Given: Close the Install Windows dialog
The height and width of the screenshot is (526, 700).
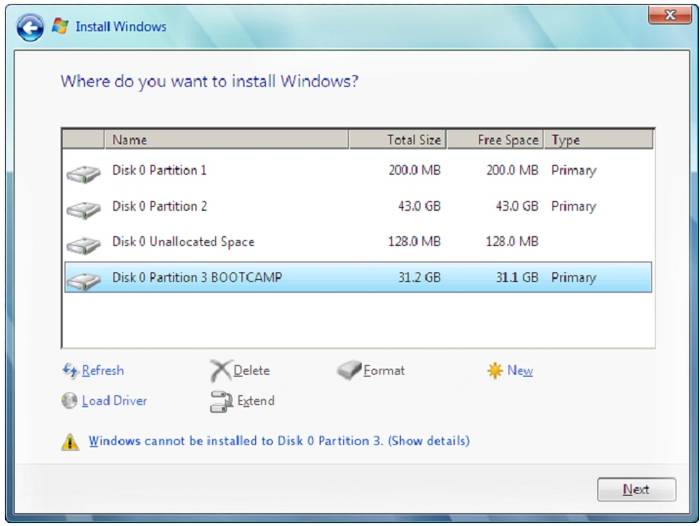Looking at the screenshot, I should [662, 14].
